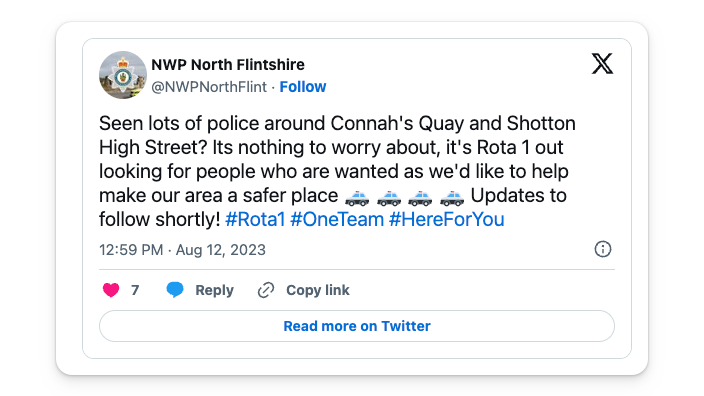Viewport: 704px width, 396px height.
Task: Open the #OneTeam hashtag
Action: [337, 220]
